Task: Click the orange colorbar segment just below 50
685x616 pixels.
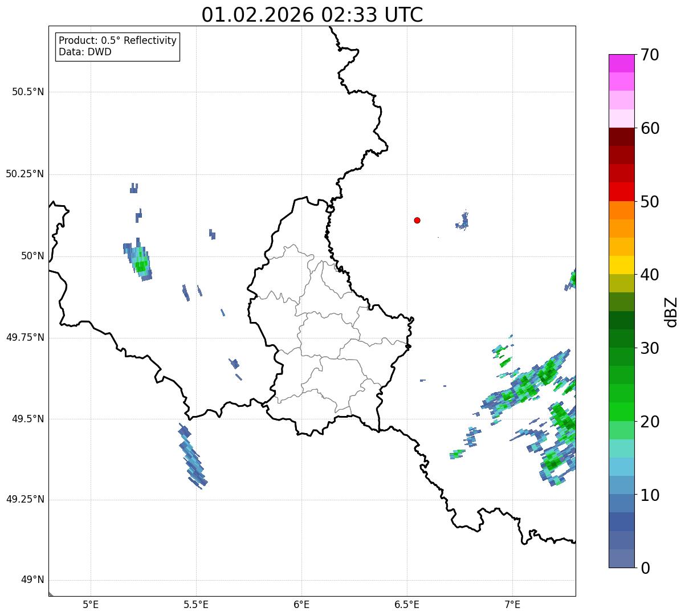Action: [621, 210]
